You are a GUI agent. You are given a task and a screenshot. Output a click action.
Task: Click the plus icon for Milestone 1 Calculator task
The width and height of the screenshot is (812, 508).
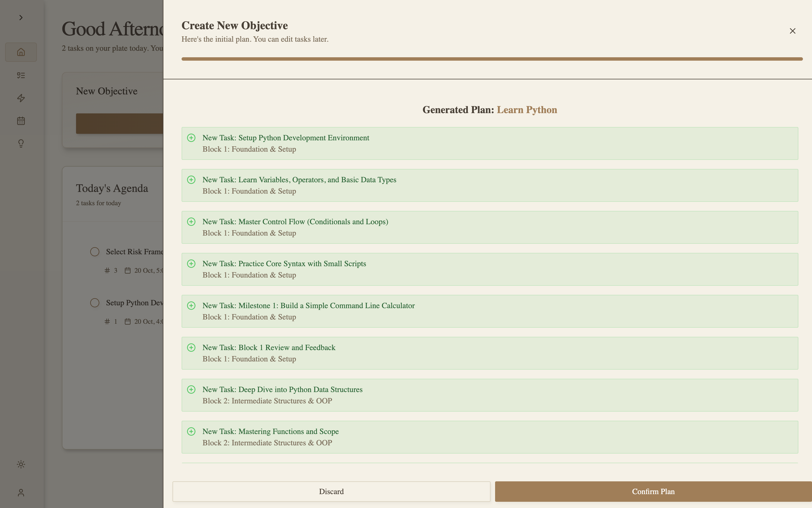(191, 305)
